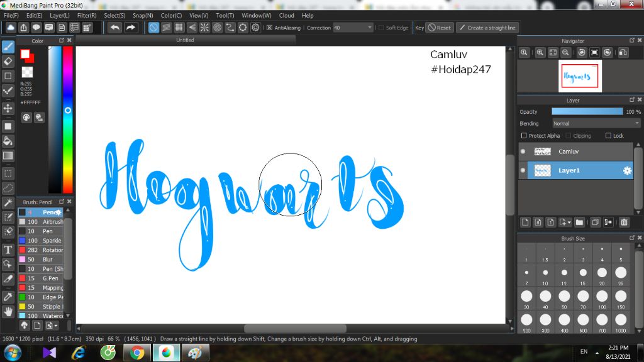This screenshot has height=362, width=644.
Task: Click the Navigator preview thumbnail
Action: point(580,76)
